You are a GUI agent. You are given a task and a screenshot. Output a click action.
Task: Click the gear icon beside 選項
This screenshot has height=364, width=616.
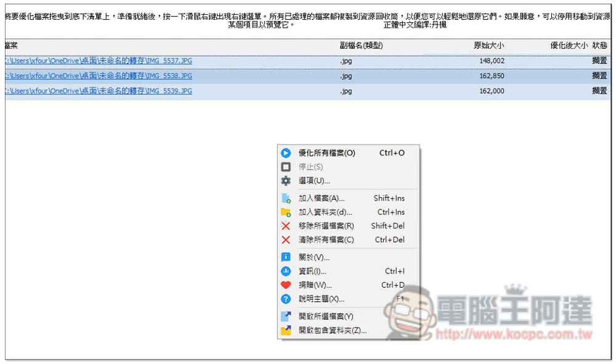(x=286, y=180)
